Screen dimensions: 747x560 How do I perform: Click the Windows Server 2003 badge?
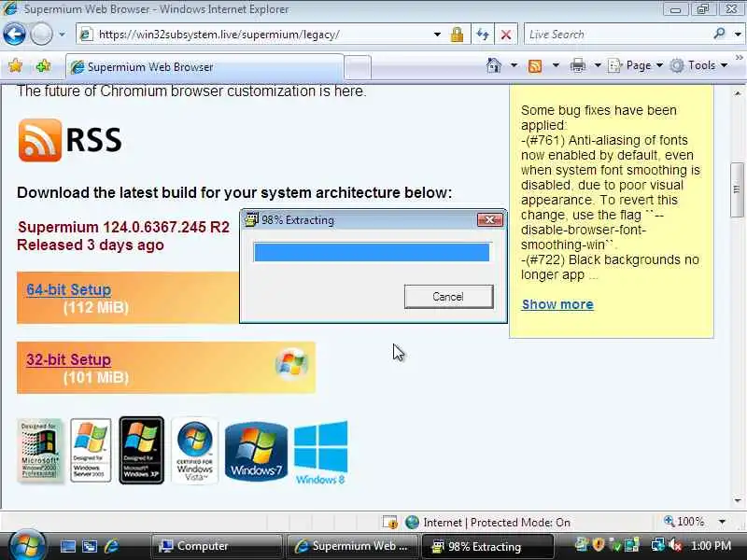90,451
